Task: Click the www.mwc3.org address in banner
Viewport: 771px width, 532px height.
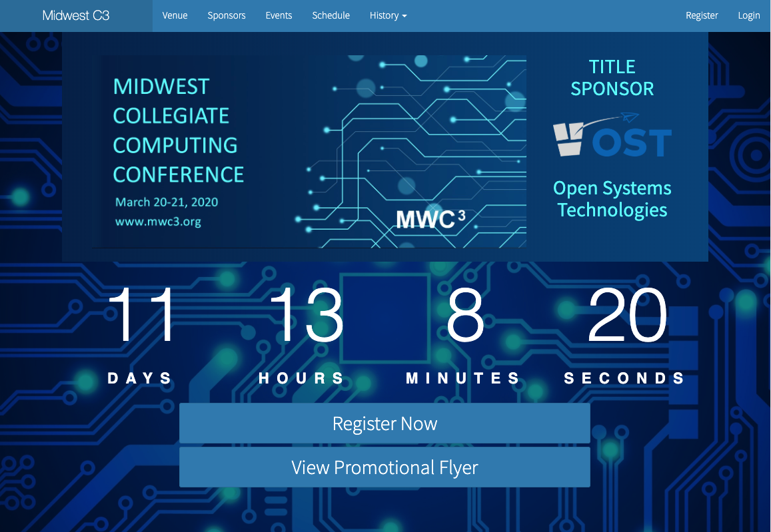Action: pyautogui.click(x=158, y=222)
